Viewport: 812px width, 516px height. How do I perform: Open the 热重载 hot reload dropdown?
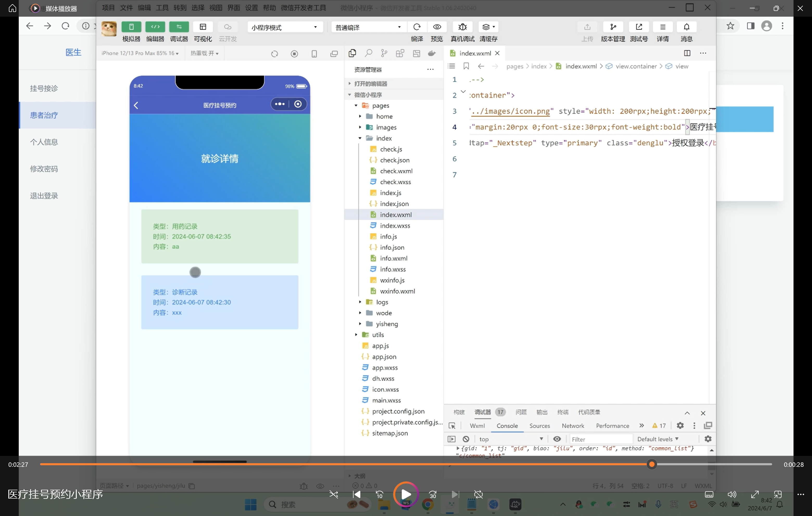(x=204, y=53)
